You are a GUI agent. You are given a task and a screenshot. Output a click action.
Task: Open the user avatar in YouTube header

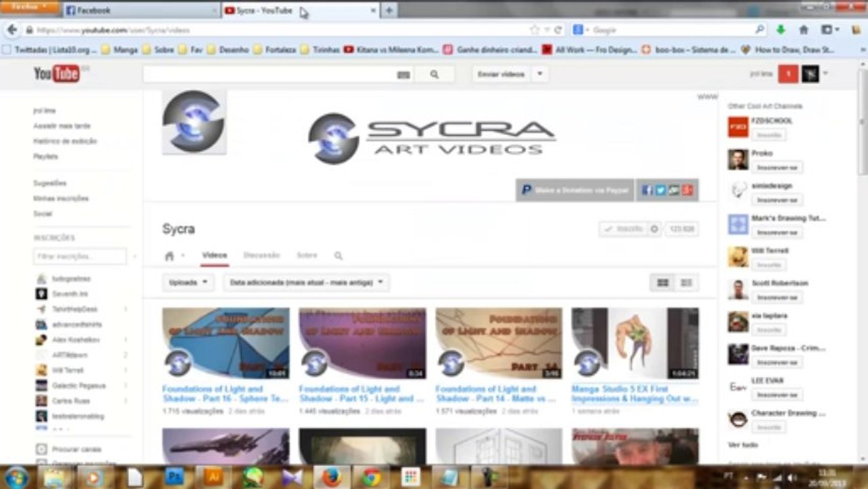pos(810,74)
